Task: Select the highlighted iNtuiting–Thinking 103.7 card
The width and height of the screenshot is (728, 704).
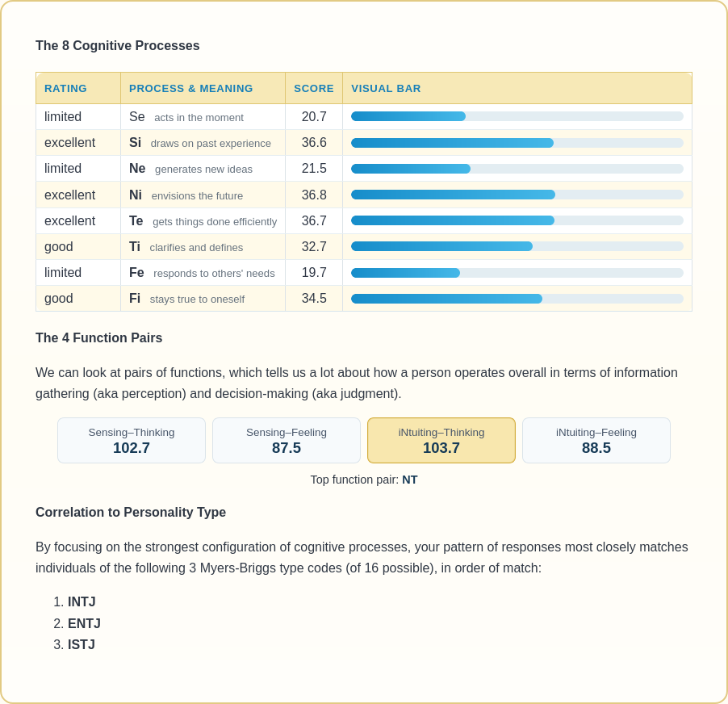Action: coord(441,440)
